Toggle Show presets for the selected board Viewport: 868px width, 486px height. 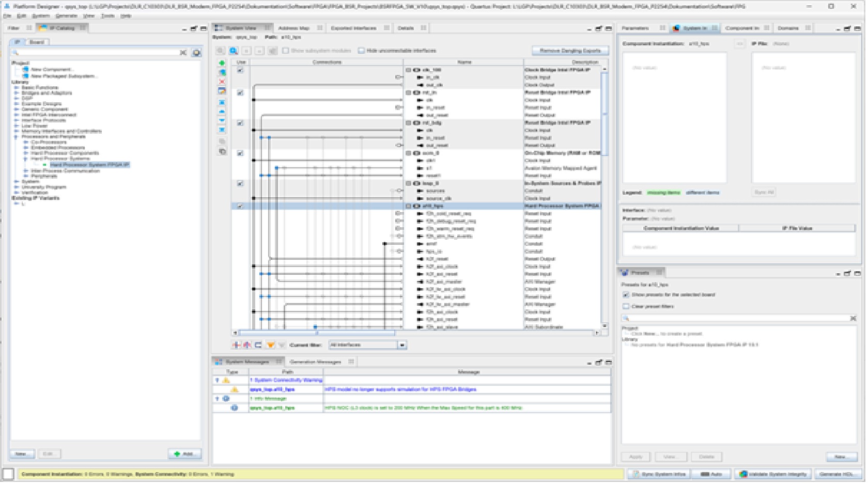[626, 295]
